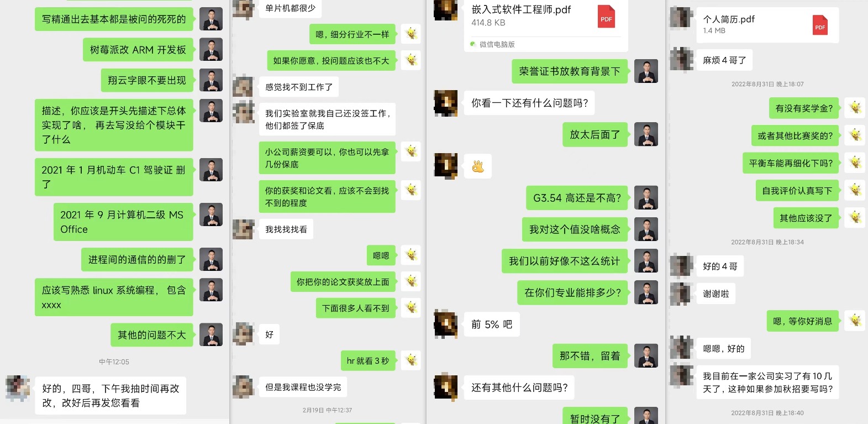Select the G3.54 高还是不高? message bubble
868x424 pixels.
(x=577, y=198)
